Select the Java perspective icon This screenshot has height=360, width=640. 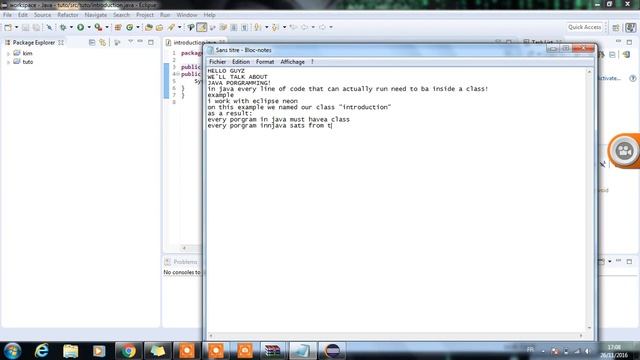pyautogui.click(x=631, y=27)
